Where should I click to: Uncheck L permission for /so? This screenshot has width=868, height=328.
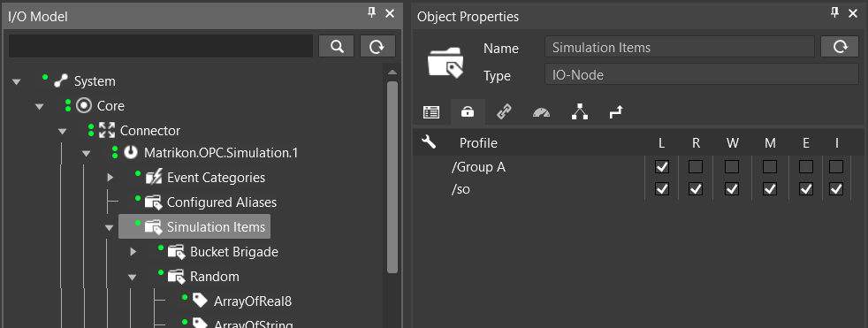(661, 189)
